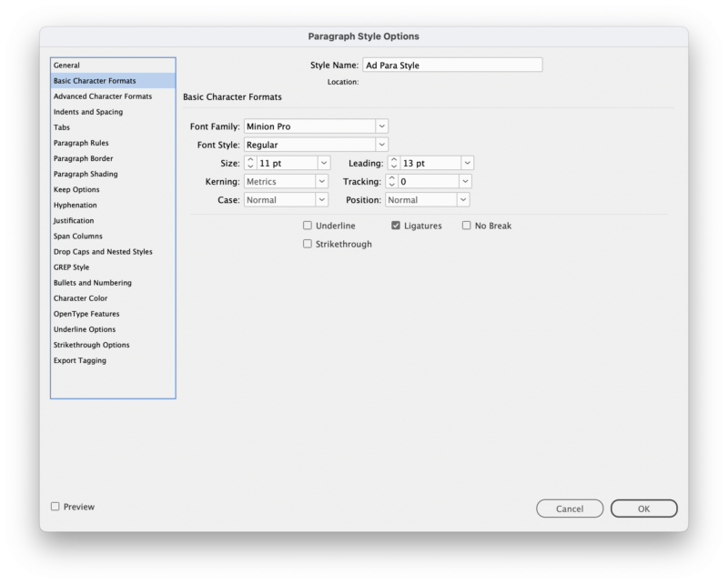The height and width of the screenshot is (584, 728).
Task: Uncheck the Ligatures checkbox
Action: click(396, 226)
